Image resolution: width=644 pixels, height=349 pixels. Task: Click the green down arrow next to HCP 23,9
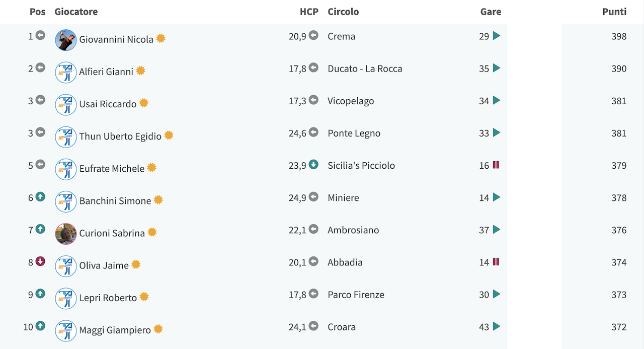point(313,164)
